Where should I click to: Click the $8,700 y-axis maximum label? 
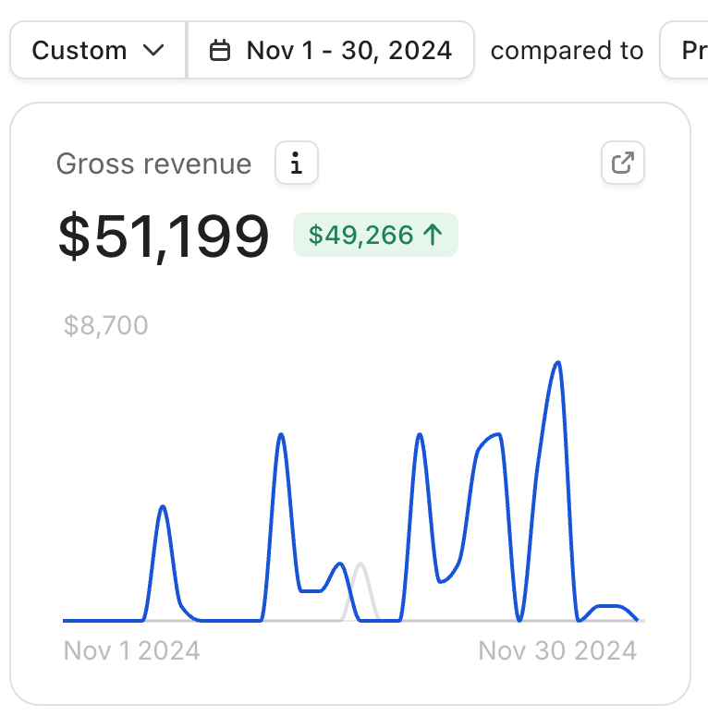[106, 325]
